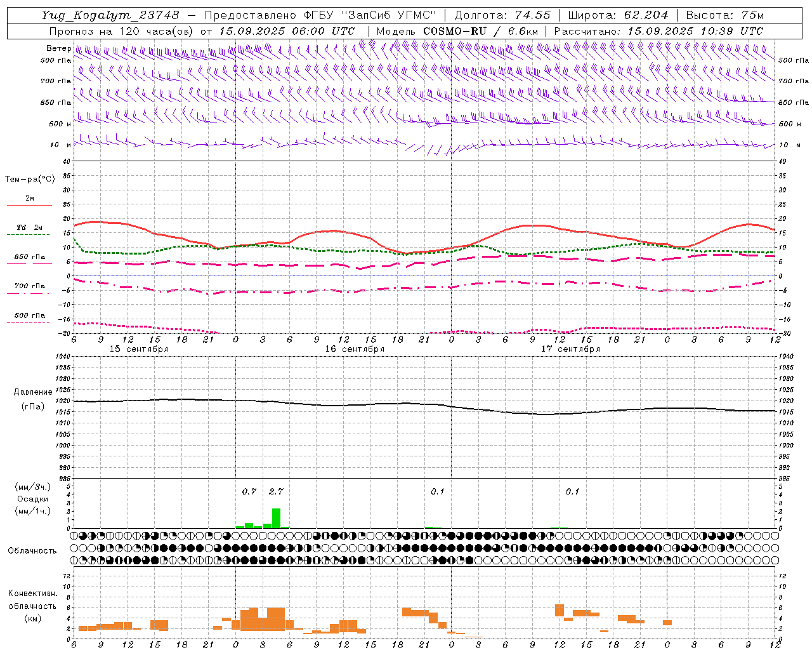Click the Долгота: 74.55 header field
812x650 pixels.
502,15
